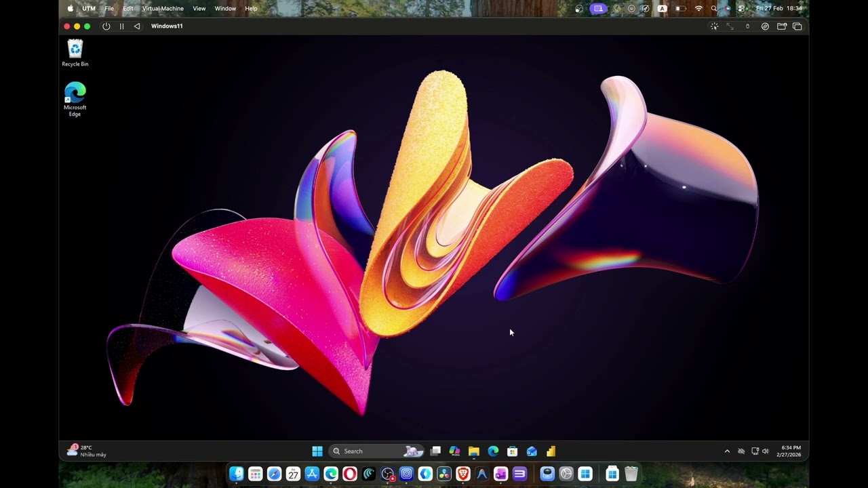Open the yellow blocks app on taskbar

[x=551, y=451]
